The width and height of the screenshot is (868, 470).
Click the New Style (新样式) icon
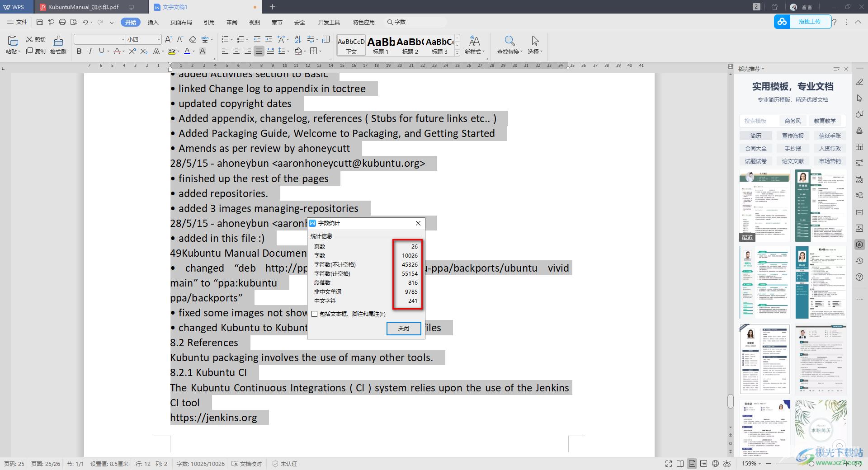tap(474, 41)
